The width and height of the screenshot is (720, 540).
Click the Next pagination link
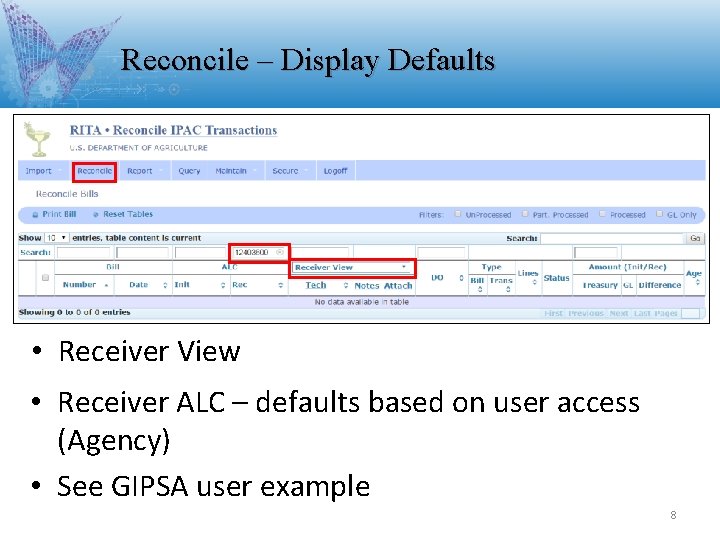[x=619, y=313]
